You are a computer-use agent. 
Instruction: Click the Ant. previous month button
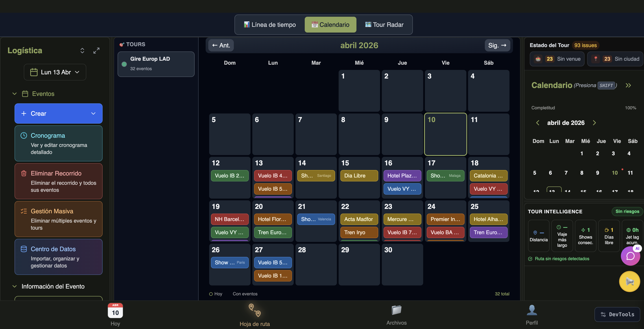pyautogui.click(x=221, y=46)
